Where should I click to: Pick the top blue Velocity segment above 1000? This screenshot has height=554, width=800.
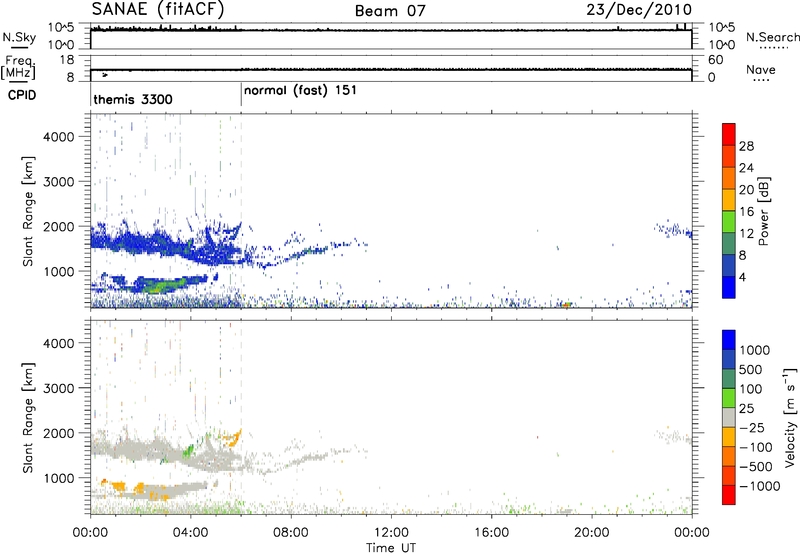[729, 340]
